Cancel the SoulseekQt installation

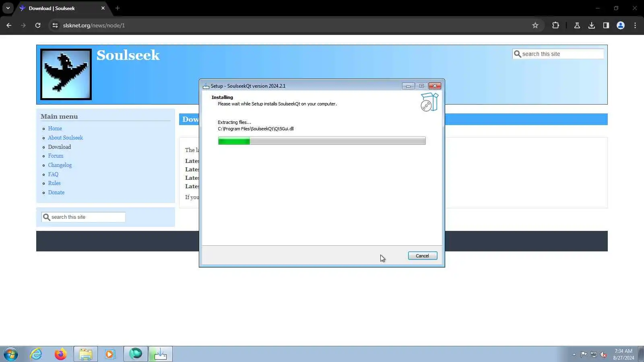tap(422, 256)
